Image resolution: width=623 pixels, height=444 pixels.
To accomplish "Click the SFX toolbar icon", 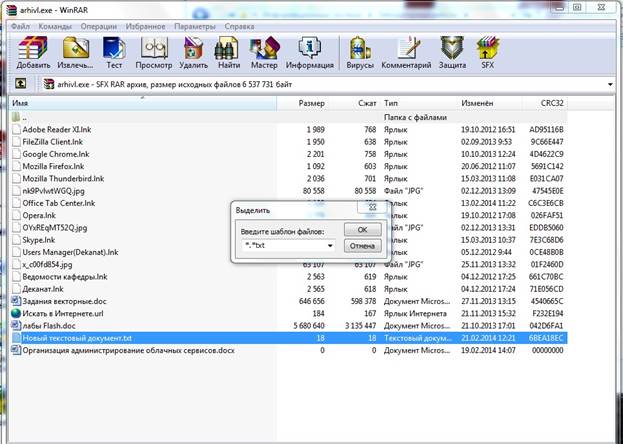I will point(488,48).
